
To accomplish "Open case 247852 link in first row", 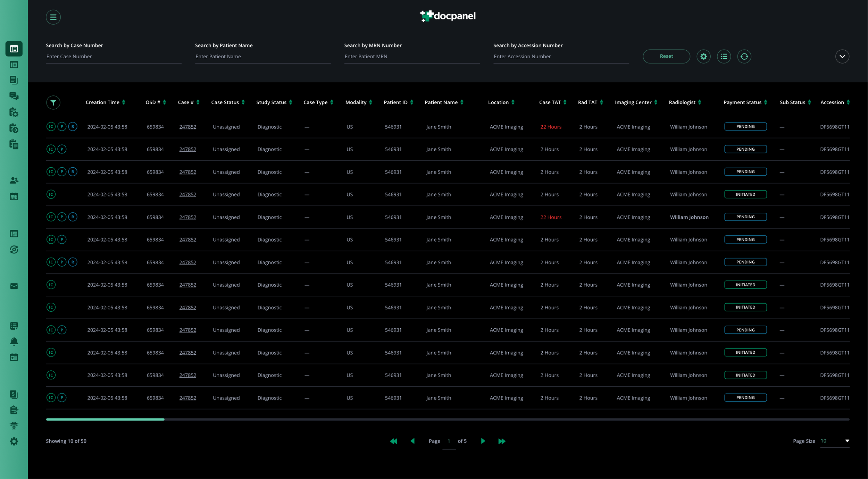I will (187, 127).
